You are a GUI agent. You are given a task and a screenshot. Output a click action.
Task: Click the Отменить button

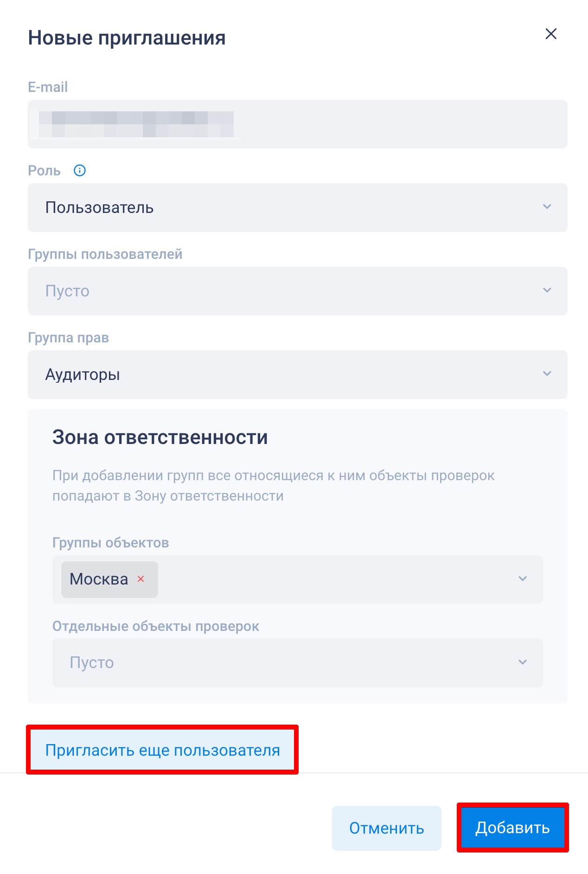(x=386, y=828)
